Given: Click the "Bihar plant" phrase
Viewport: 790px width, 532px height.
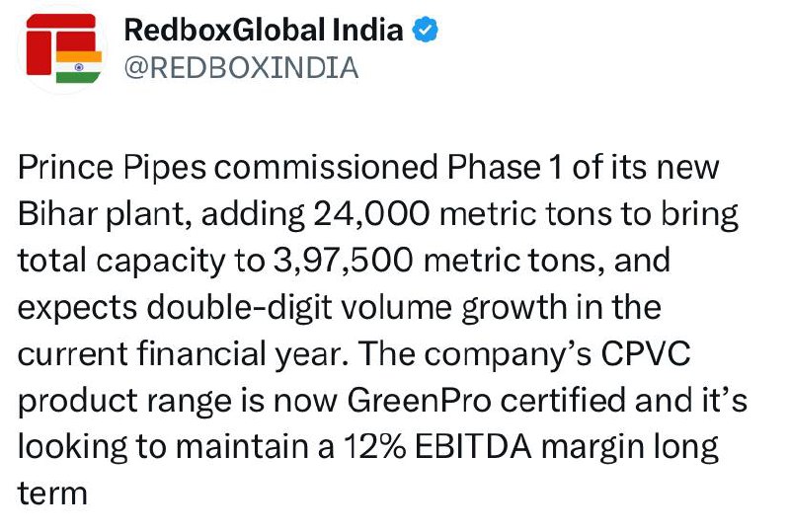Looking at the screenshot, I should coord(104,214).
